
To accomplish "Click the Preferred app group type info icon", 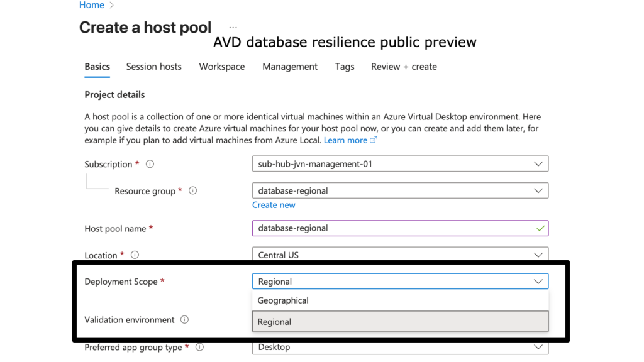I will [199, 347].
